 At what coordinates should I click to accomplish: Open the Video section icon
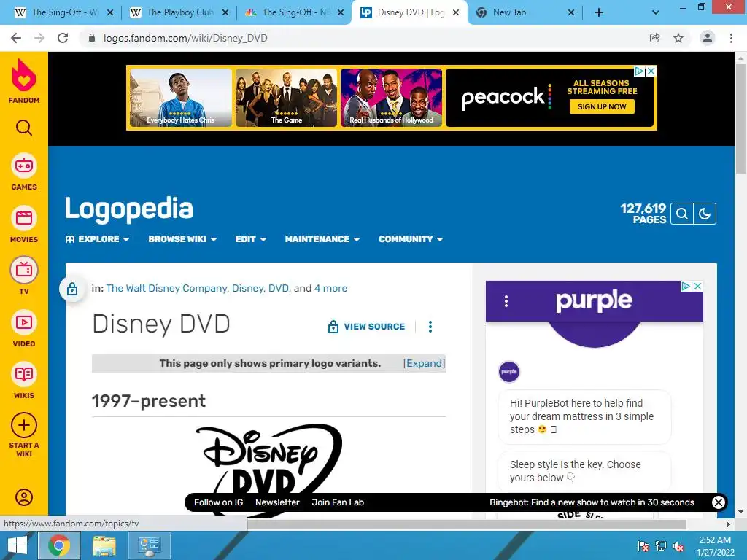(24, 322)
